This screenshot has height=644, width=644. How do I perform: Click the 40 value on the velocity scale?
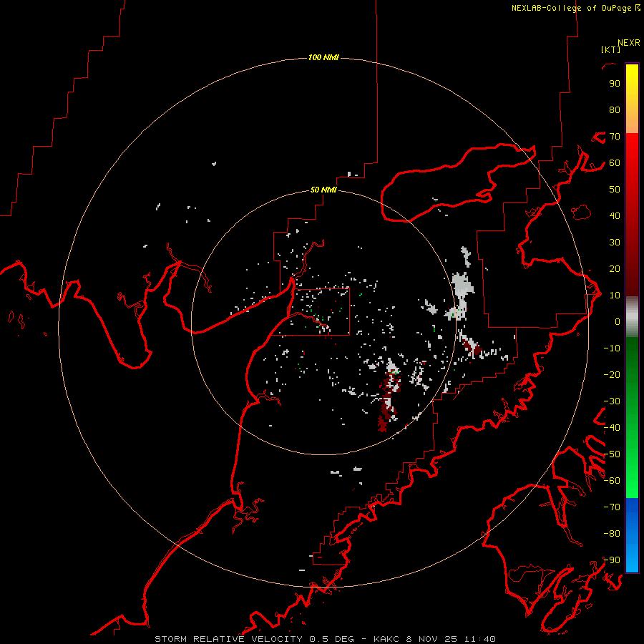point(615,216)
